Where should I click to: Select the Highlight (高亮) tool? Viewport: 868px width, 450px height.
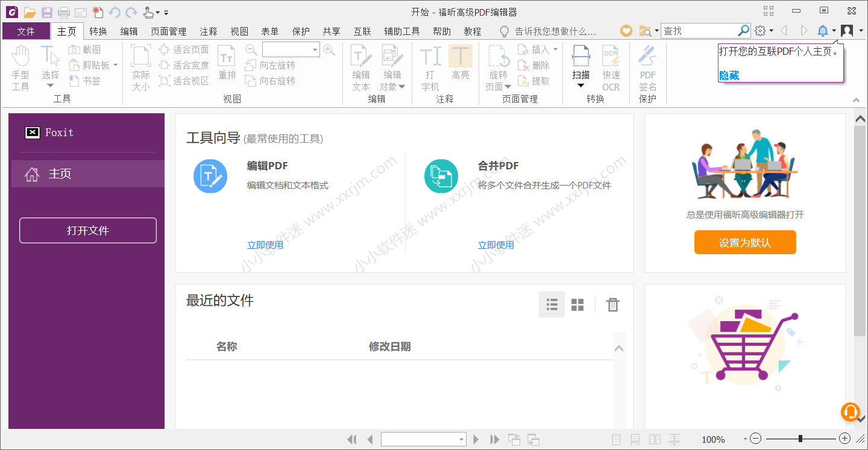pyautogui.click(x=461, y=63)
